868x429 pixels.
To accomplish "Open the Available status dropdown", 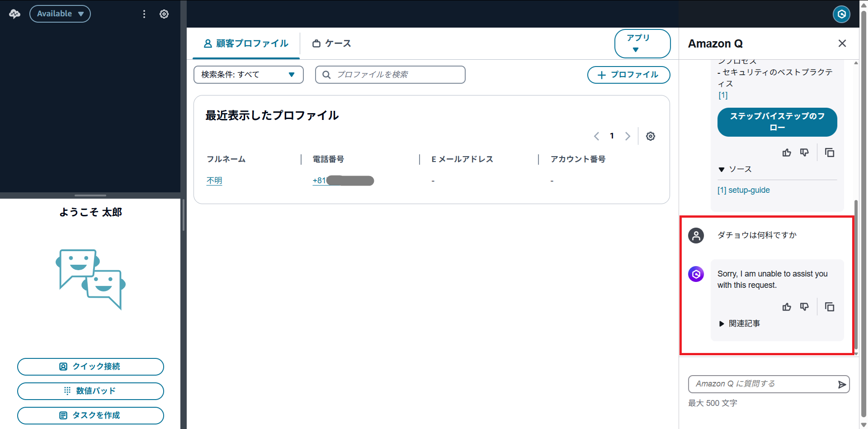I will coord(60,14).
